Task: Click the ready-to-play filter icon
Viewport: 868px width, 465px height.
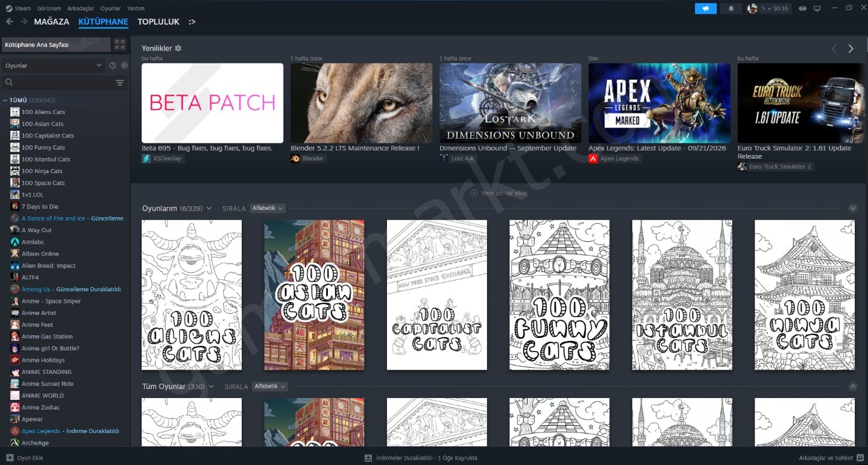Action: click(x=124, y=65)
